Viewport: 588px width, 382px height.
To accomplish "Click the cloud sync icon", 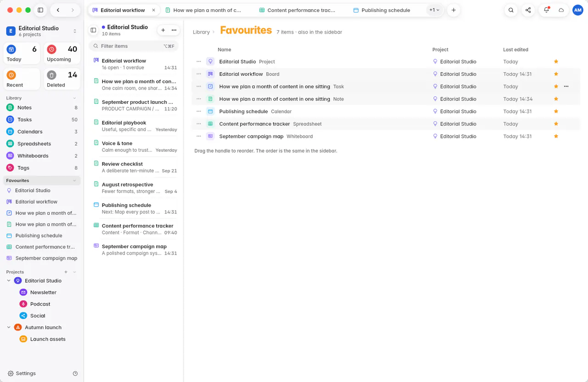I will pos(561,10).
